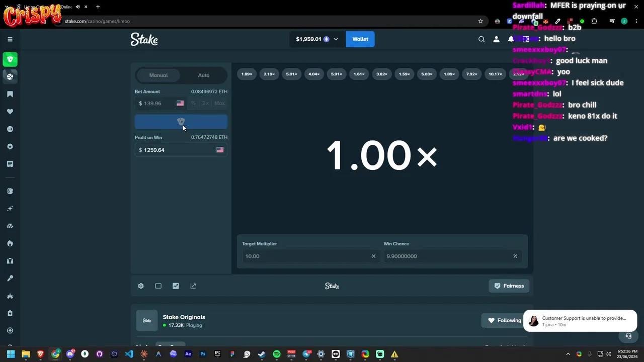Open the MetaMask fox extension
This screenshot has height=362, width=644.
(x=545, y=21)
